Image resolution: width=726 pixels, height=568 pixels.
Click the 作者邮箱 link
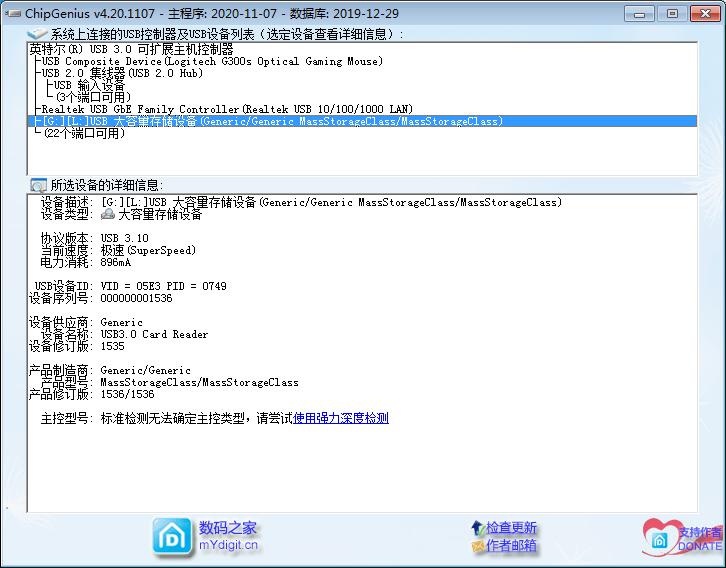511,546
